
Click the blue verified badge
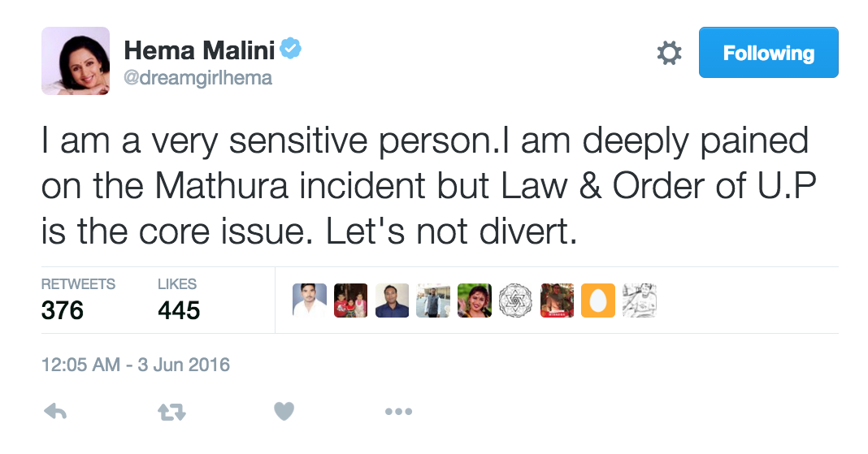coord(291,50)
